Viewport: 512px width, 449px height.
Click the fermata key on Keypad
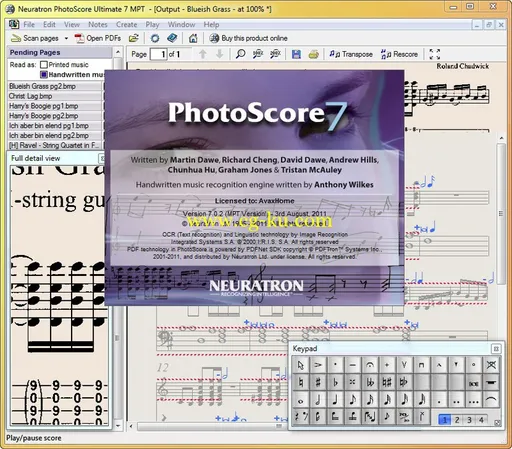pos(369,365)
